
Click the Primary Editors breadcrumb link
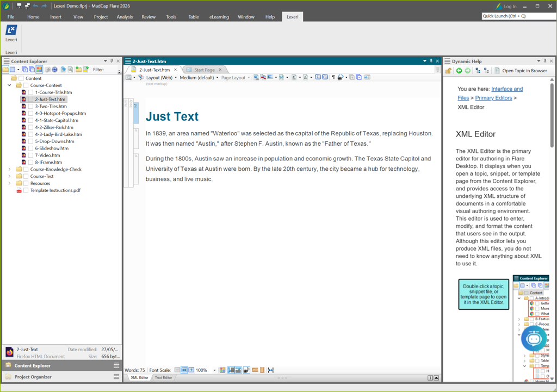click(x=493, y=98)
